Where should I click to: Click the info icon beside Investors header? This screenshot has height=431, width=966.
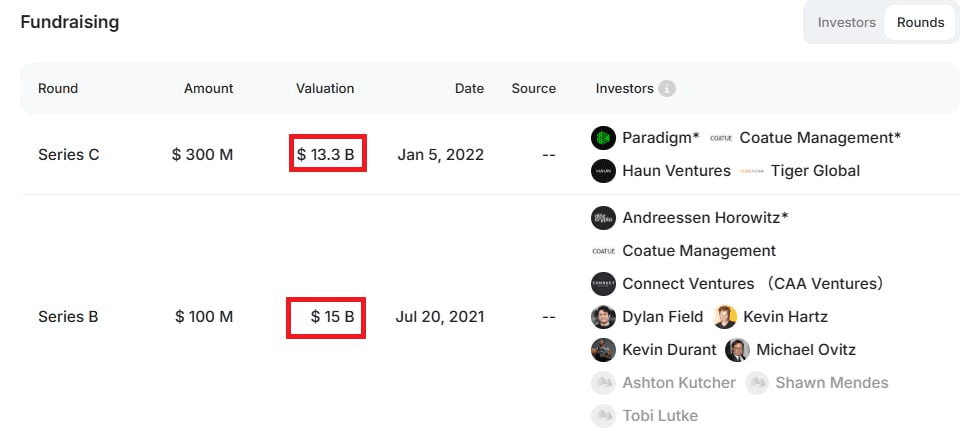click(667, 89)
